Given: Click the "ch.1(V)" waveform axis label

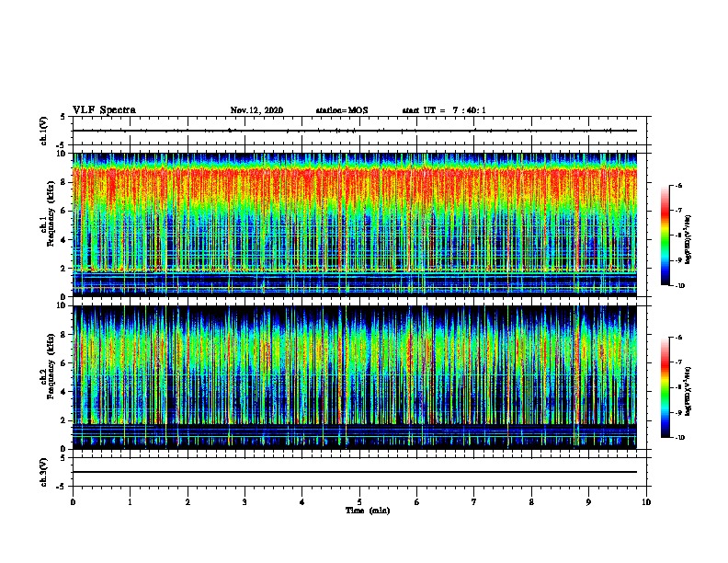Looking at the screenshot, I should tap(43, 131).
